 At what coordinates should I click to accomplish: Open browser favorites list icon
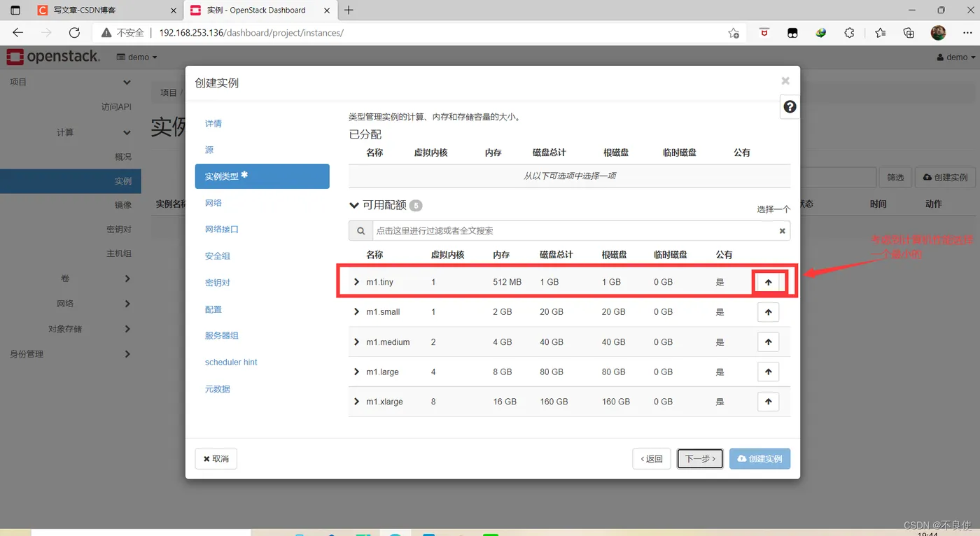[880, 33]
